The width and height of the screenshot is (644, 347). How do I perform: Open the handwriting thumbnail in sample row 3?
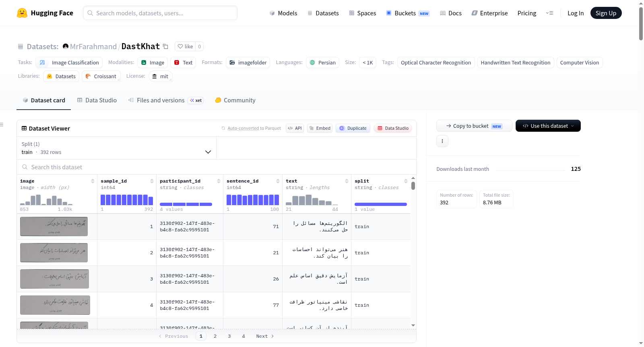pyautogui.click(x=55, y=279)
